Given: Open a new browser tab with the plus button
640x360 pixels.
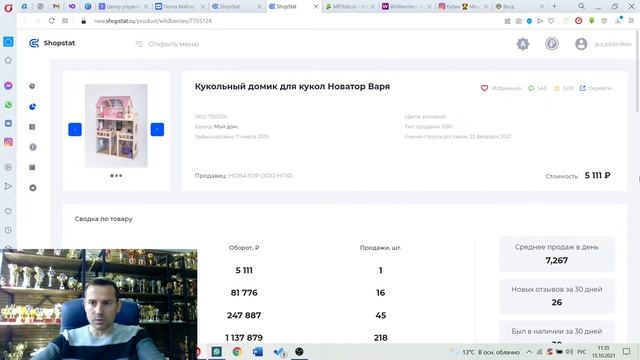Looking at the screenshot, I should (x=554, y=7).
